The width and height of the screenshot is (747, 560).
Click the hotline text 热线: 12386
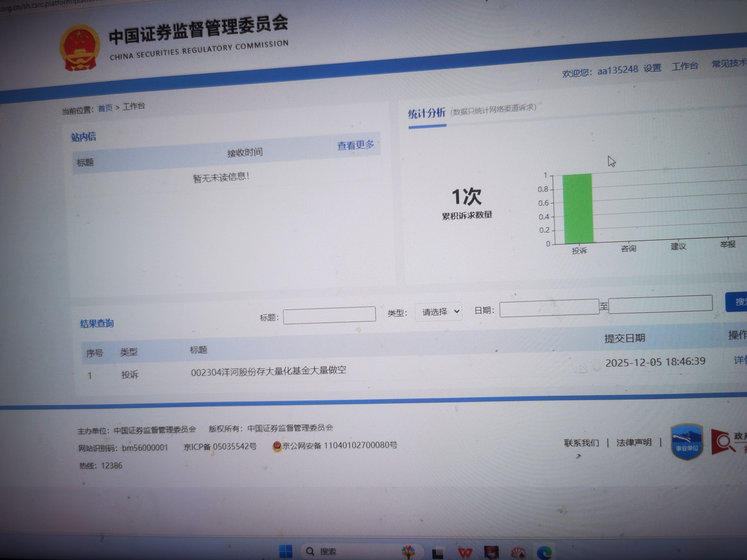[x=101, y=466]
